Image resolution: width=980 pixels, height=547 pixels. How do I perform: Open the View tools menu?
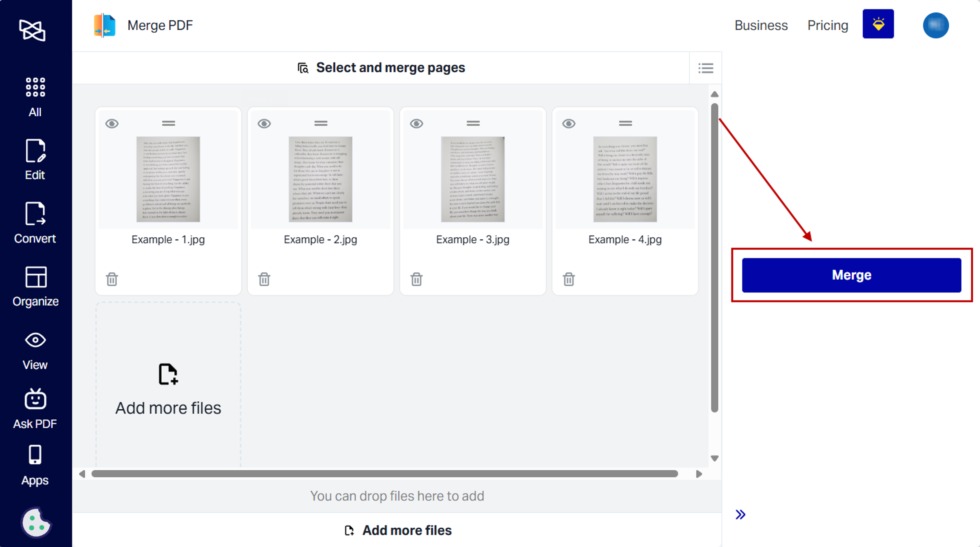click(x=35, y=351)
